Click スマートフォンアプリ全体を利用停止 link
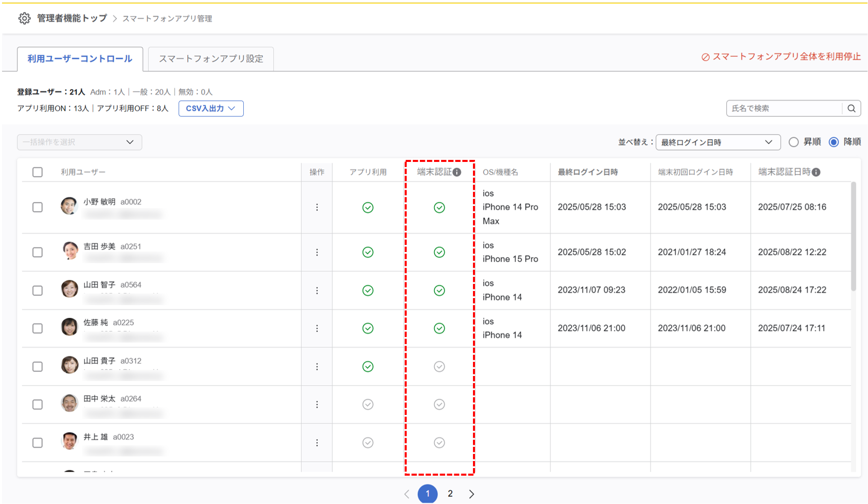This screenshot has height=504, width=868. tap(781, 57)
